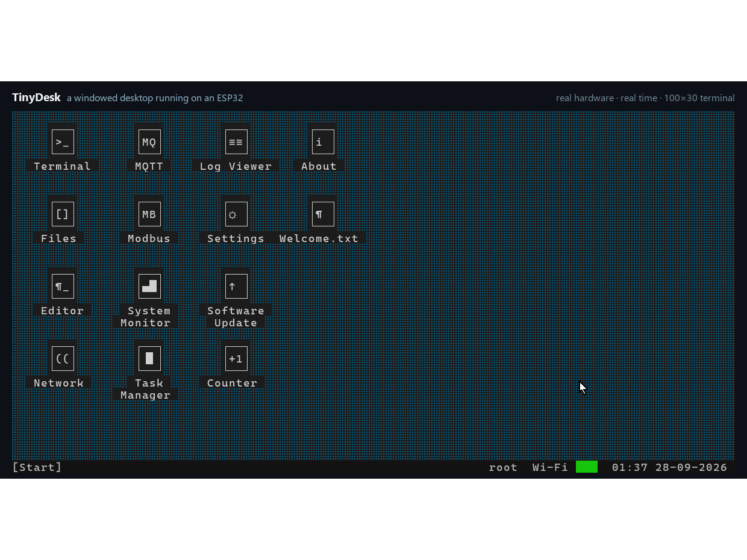Image resolution: width=747 pixels, height=560 pixels.
Task: Click the real hardware terminal description text
Action: pyautogui.click(x=645, y=98)
